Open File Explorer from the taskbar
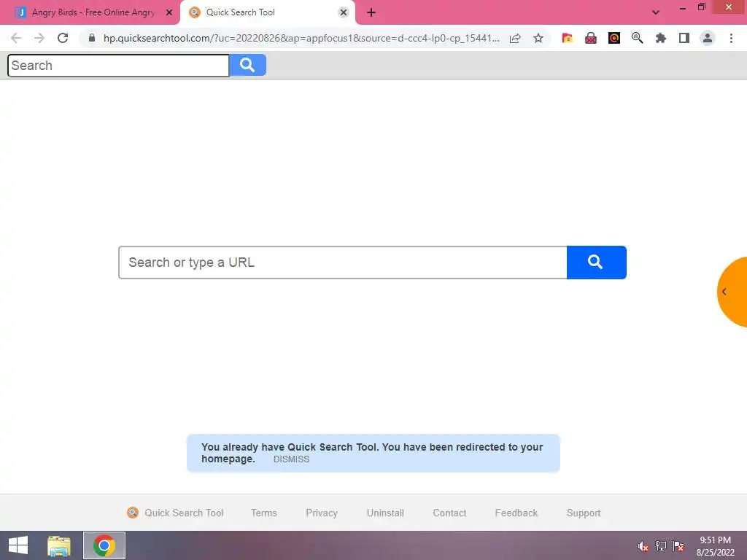747x560 pixels. click(59, 545)
